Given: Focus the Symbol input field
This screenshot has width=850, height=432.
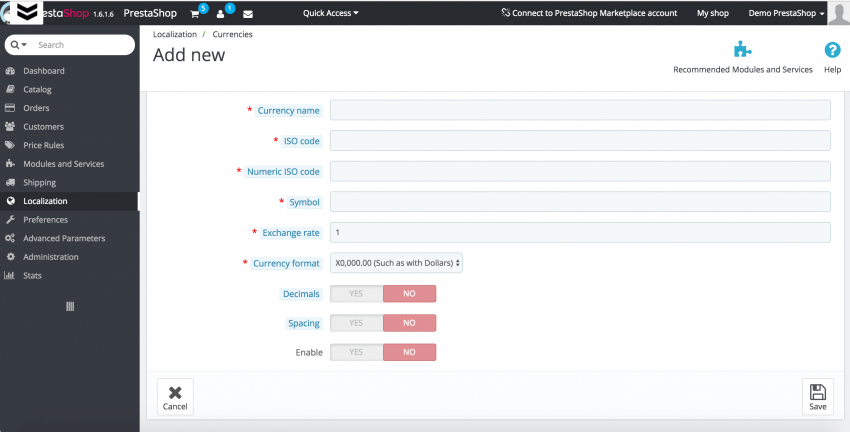Looking at the screenshot, I should coord(580,202).
